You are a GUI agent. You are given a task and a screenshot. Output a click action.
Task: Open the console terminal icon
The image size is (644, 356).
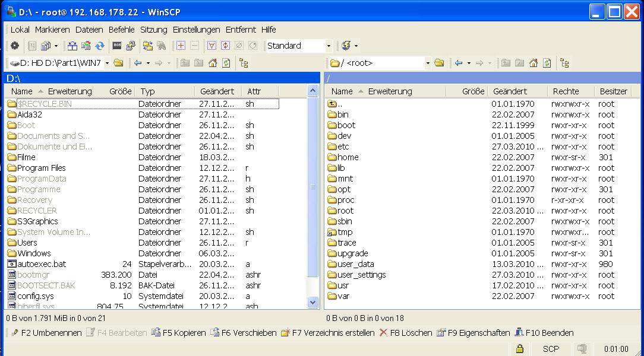[x=117, y=46]
